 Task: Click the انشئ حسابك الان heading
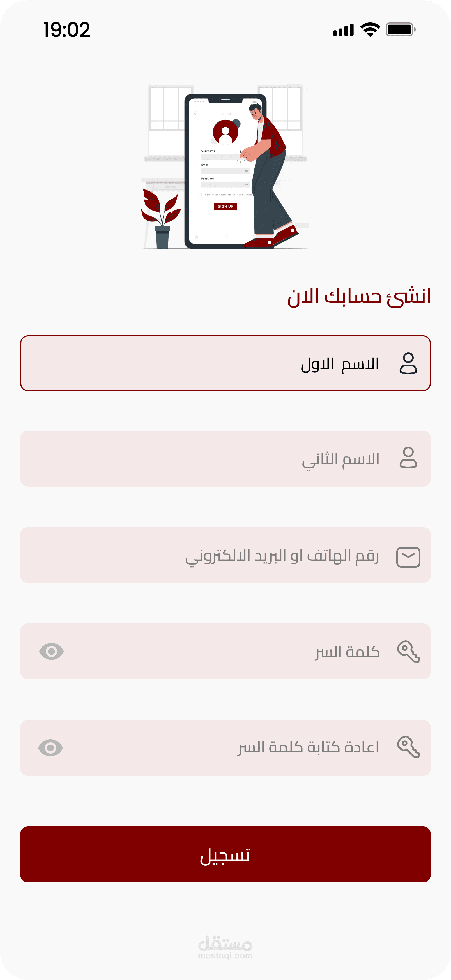(x=359, y=296)
